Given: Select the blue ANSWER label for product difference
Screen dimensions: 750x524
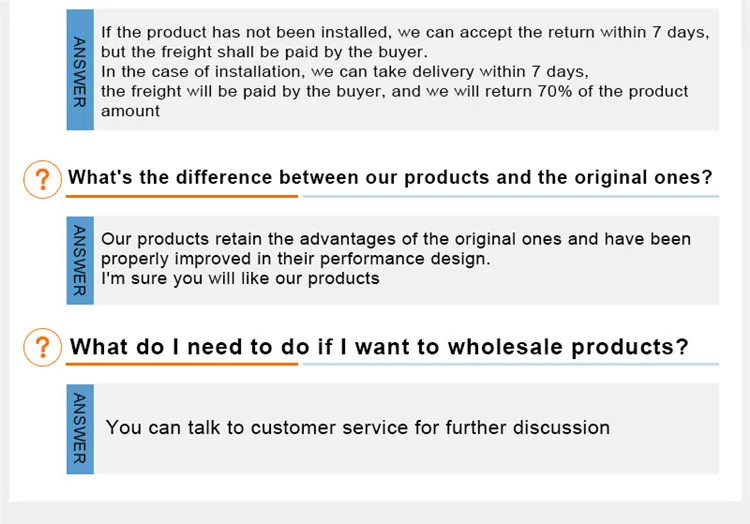Looking at the screenshot, I should click(80, 260).
